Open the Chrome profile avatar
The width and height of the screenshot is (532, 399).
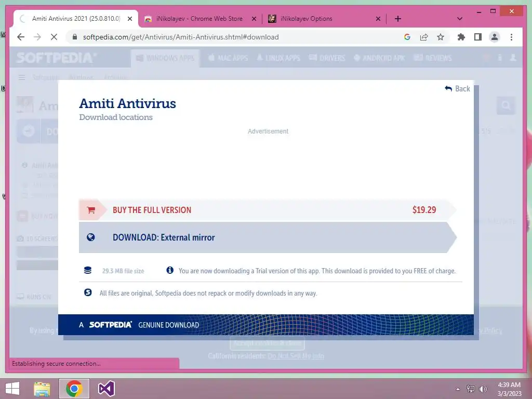(495, 37)
